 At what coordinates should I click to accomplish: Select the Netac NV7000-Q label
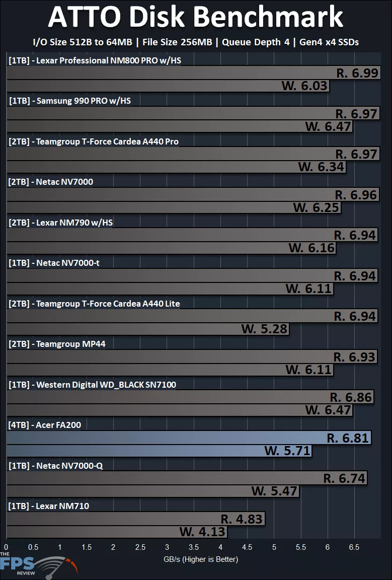(55, 466)
